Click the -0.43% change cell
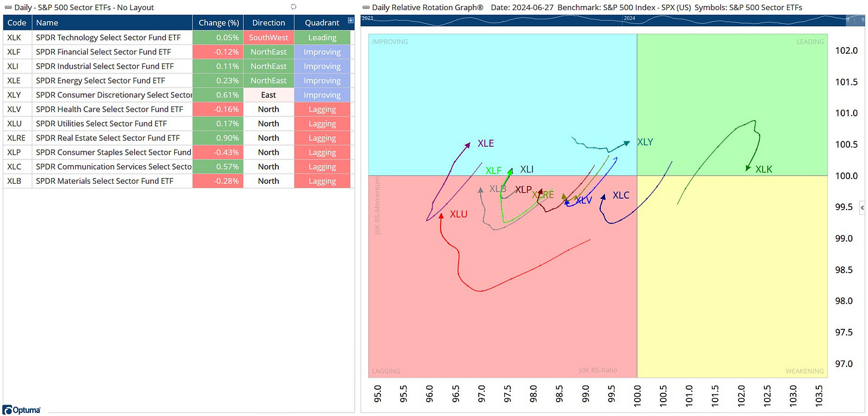The image size is (868, 416). click(218, 152)
